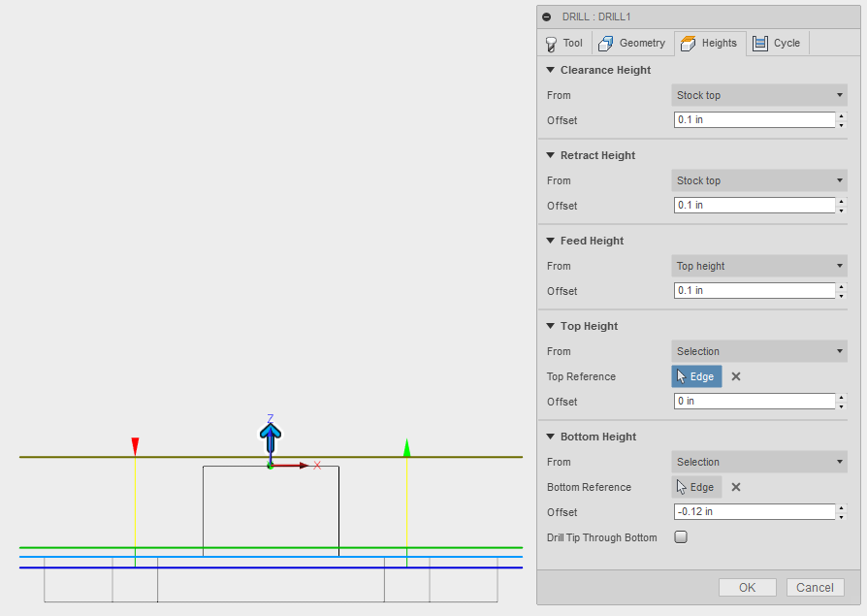Open the Clearance Height From dropdown
This screenshot has height=616, width=867.
(x=759, y=95)
